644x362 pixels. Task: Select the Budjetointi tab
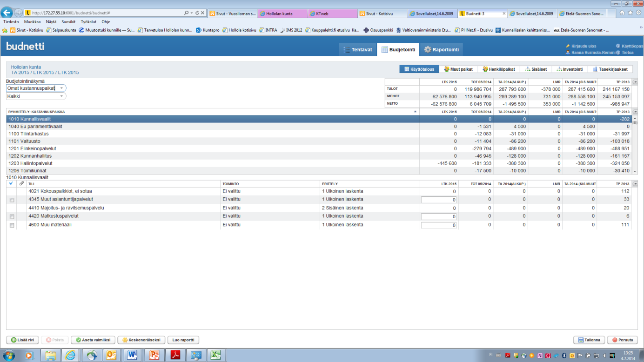click(x=398, y=49)
